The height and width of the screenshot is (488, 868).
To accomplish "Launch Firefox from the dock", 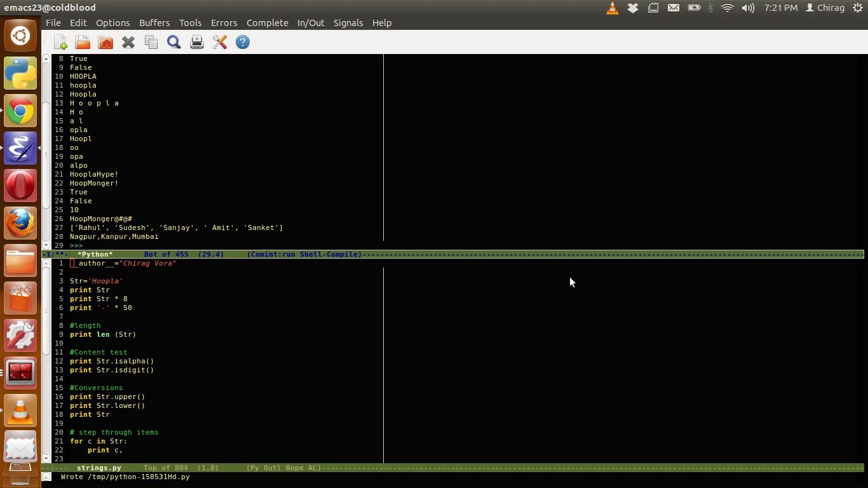I will pyautogui.click(x=20, y=224).
